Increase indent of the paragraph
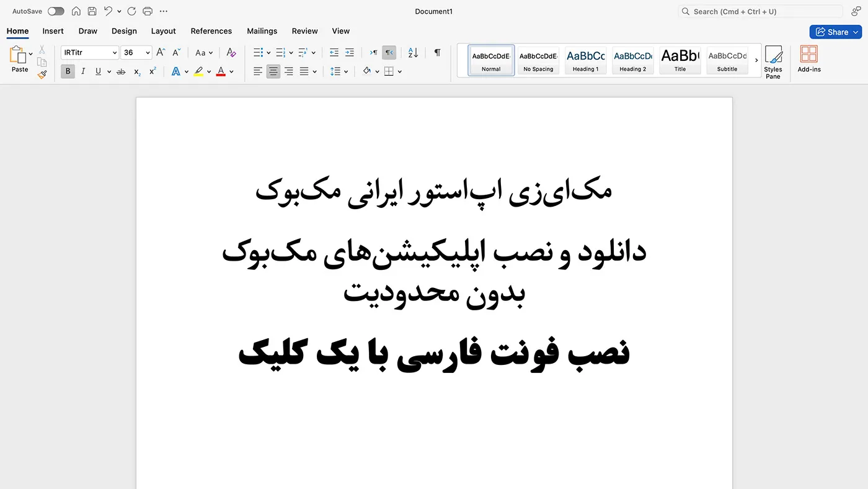 click(x=349, y=53)
